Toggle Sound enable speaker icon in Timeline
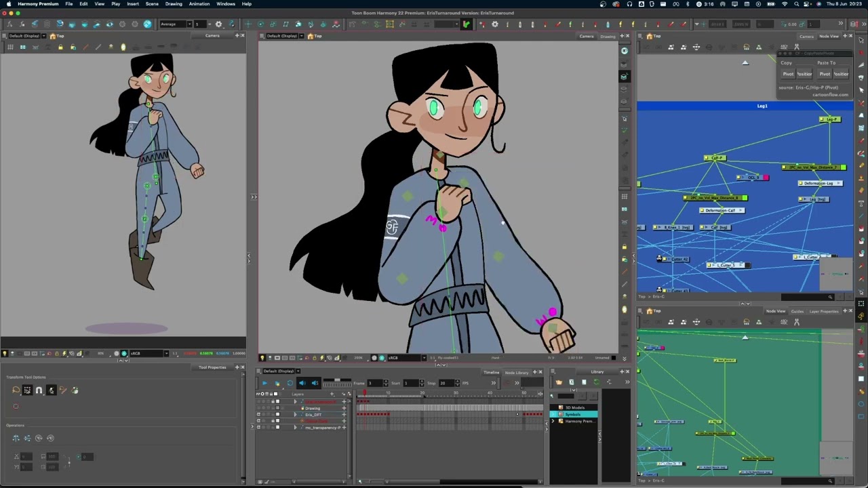868x488 pixels. 302,383
